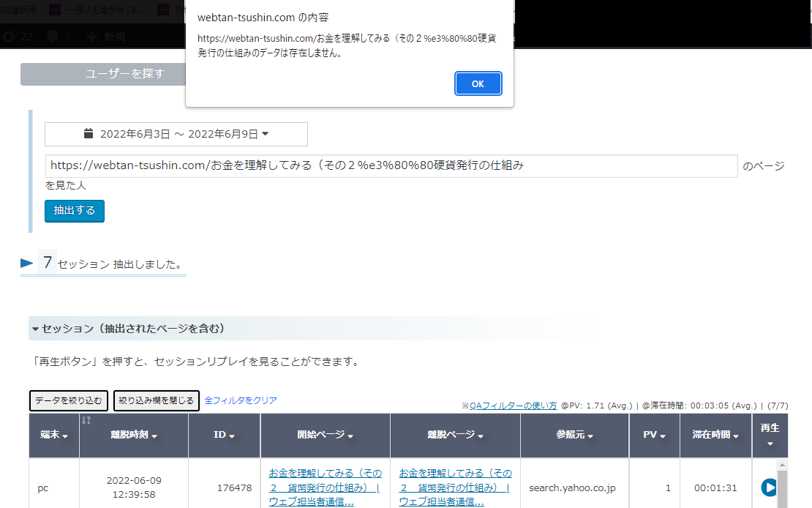The image size is (812, 508).
Task: Click the URL input field containing webtan-tsushin.com
Action: (x=391, y=165)
